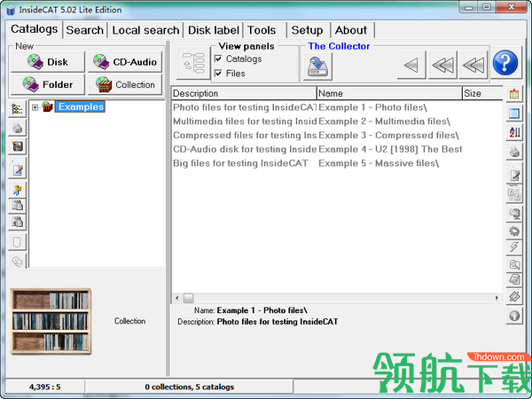Click the upper copy documents icon in left toolbar
The width and height of the screenshot is (532, 399).
[18, 206]
